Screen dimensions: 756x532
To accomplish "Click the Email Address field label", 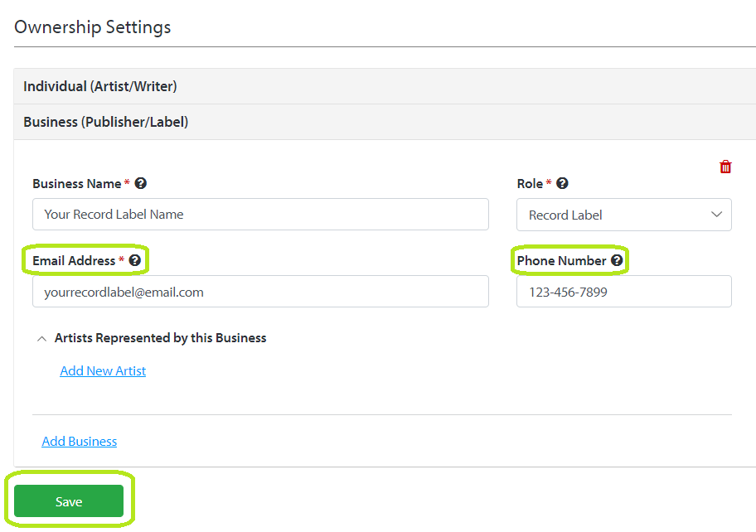I will [74, 261].
